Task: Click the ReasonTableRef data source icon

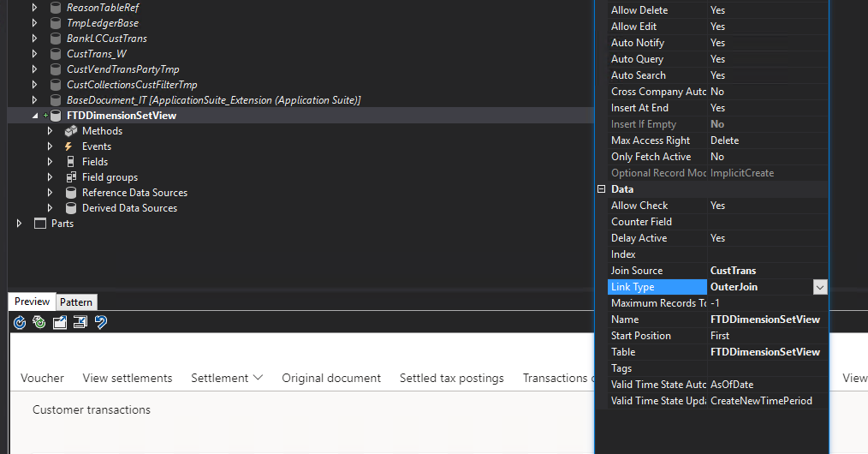Action: point(56,8)
